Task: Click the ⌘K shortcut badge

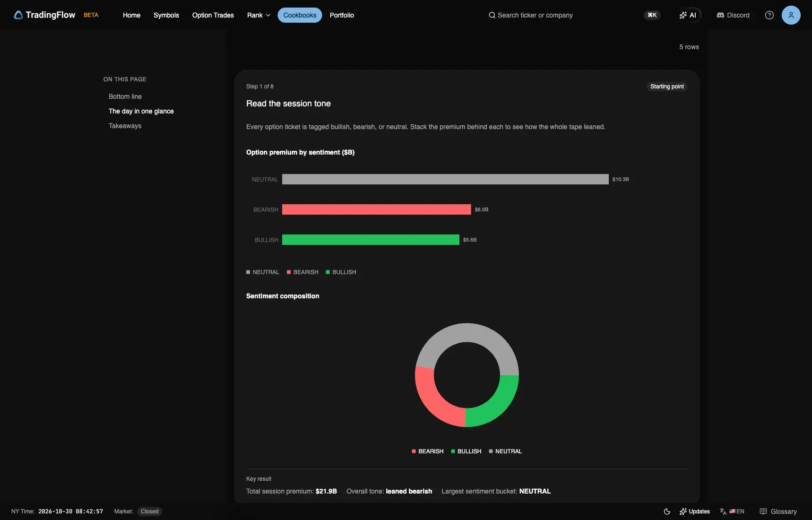Action: [652, 15]
